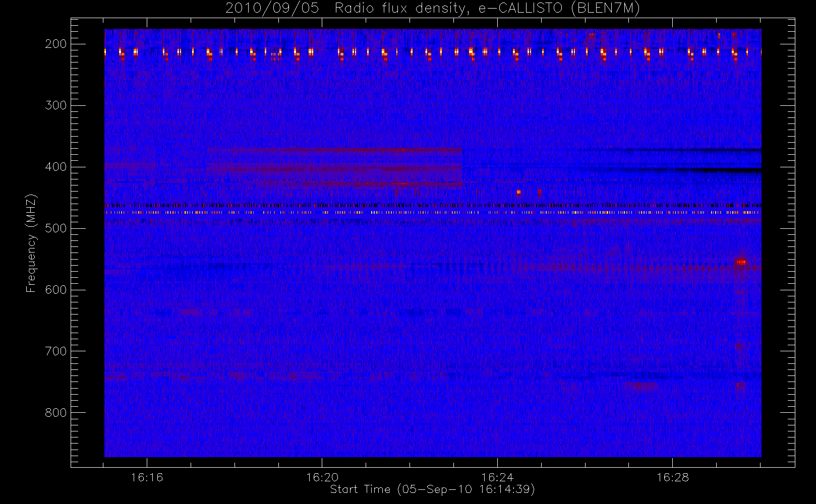Click the 16:28 time tick label
Image resolution: width=816 pixels, height=504 pixels.
(x=672, y=477)
